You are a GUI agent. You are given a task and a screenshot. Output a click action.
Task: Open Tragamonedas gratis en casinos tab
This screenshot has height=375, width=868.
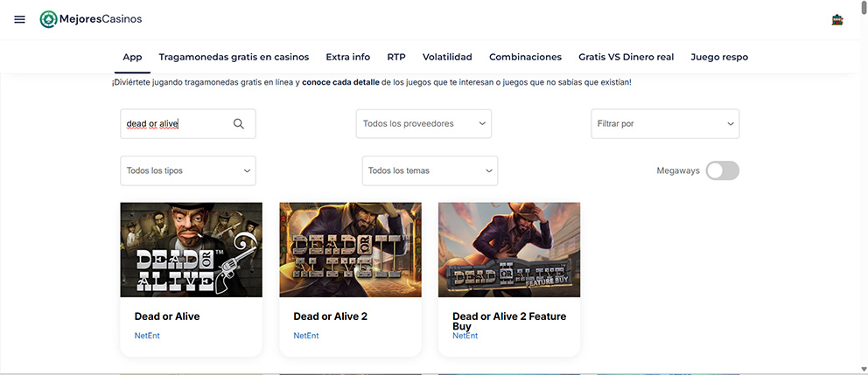coord(234,57)
